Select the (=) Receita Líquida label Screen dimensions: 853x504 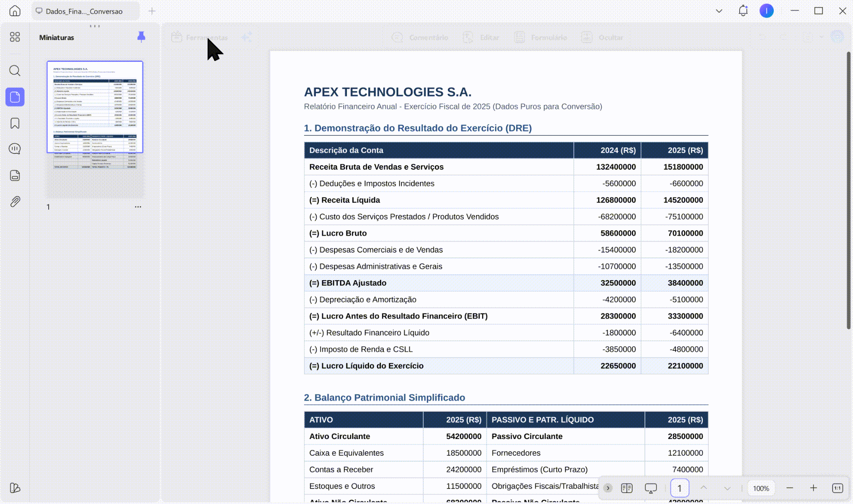tap(344, 200)
